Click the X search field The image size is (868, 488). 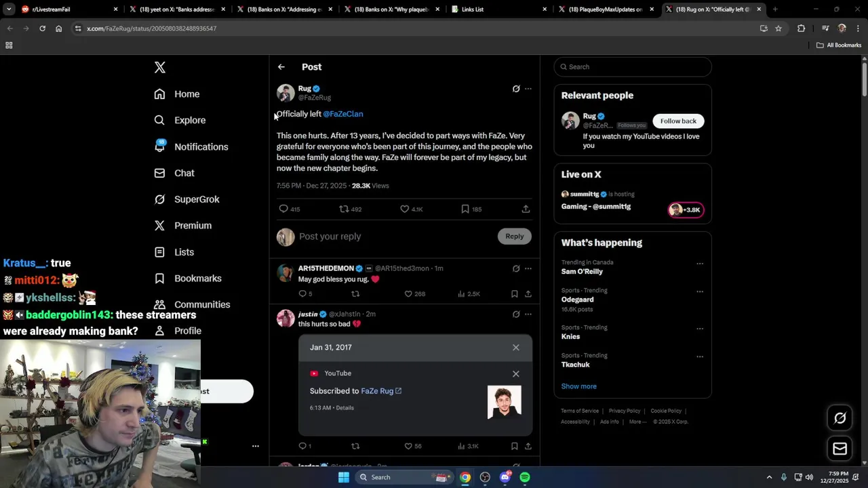tap(633, 67)
